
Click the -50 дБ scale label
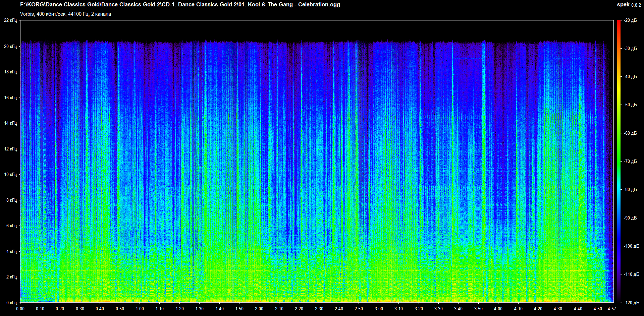pos(630,105)
